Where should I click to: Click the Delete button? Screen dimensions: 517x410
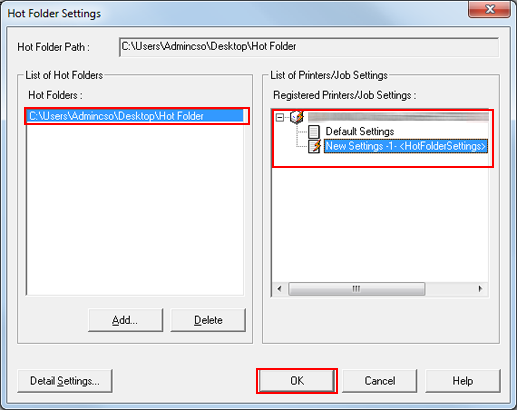coord(208,320)
